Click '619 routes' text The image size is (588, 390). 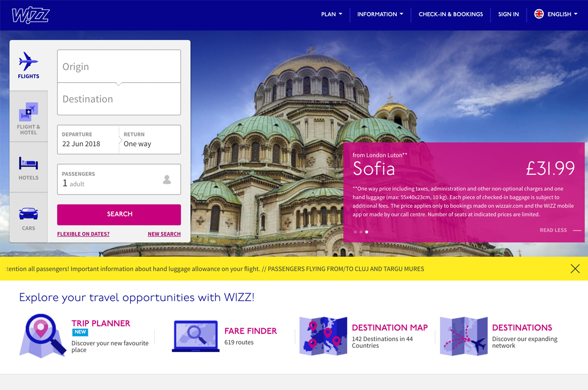(x=239, y=342)
